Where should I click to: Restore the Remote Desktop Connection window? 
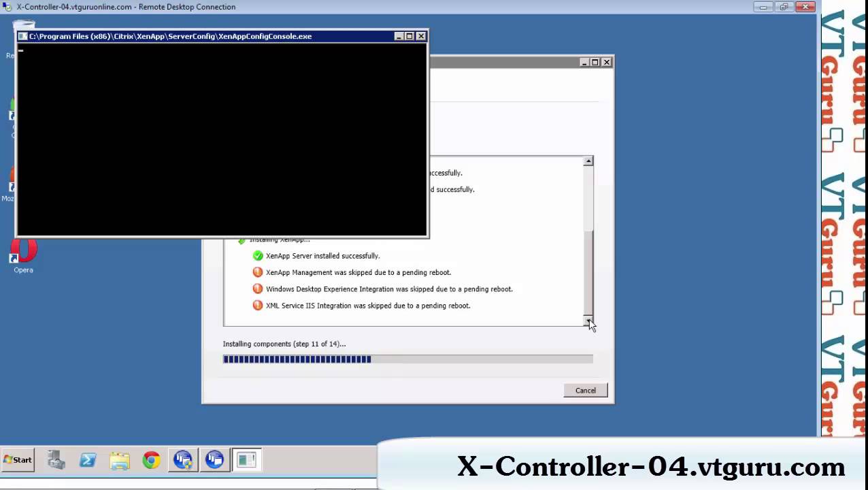tap(784, 7)
